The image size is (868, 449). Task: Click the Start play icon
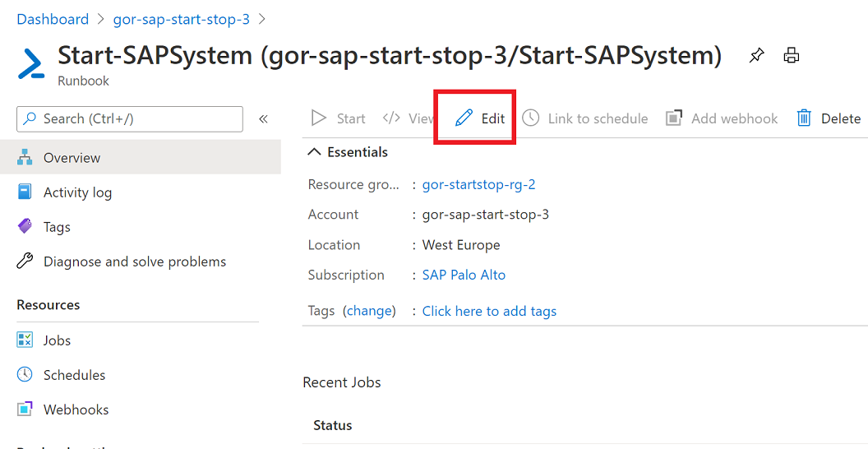click(318, 118)
